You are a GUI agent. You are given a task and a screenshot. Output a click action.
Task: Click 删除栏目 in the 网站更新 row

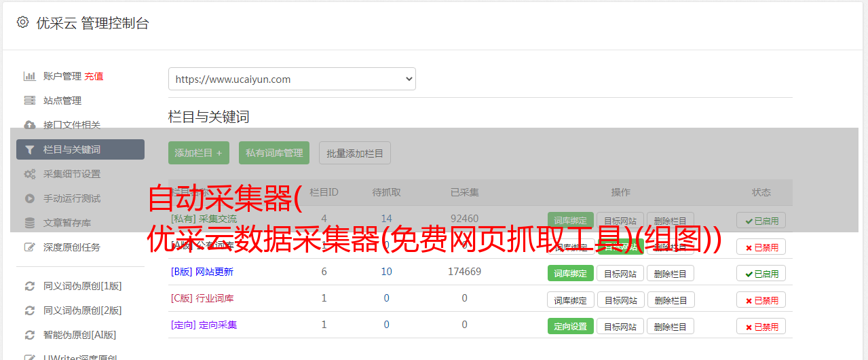(x=671, y=273)
